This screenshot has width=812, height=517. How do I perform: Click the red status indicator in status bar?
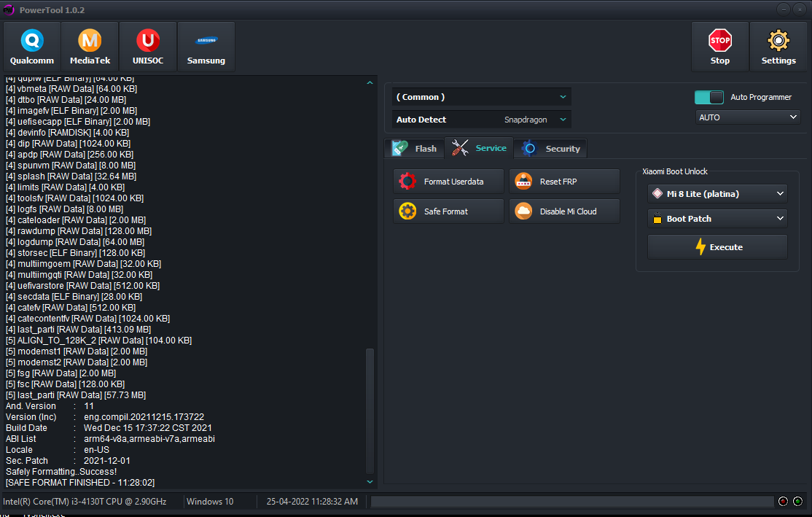click(783, 501)
